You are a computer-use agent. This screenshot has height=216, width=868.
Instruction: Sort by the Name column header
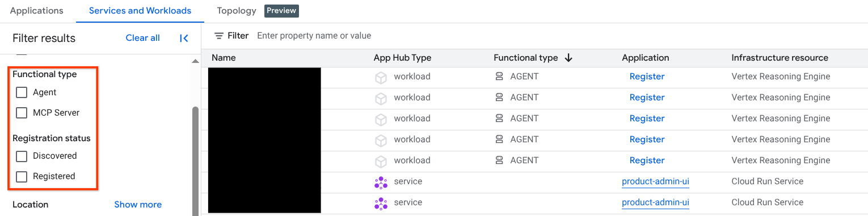coord(224,58)
